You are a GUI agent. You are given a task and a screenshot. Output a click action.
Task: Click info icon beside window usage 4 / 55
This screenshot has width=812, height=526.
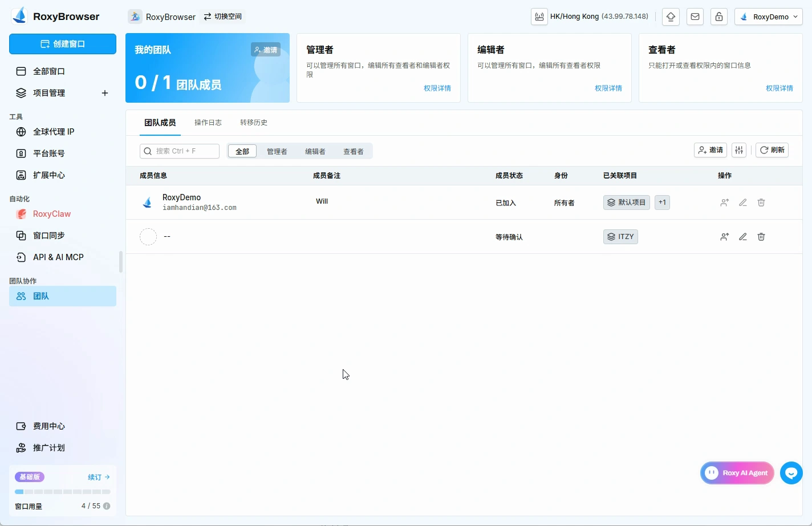(x=107, y=506)
